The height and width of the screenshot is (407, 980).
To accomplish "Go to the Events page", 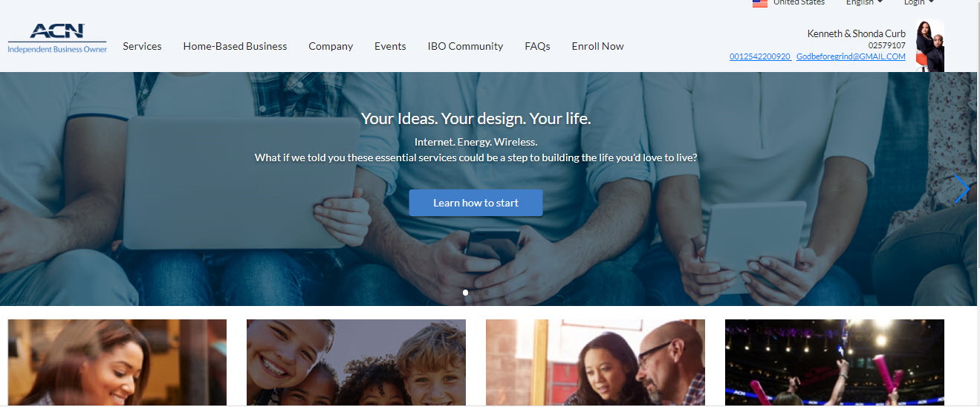I will point(390,46).
